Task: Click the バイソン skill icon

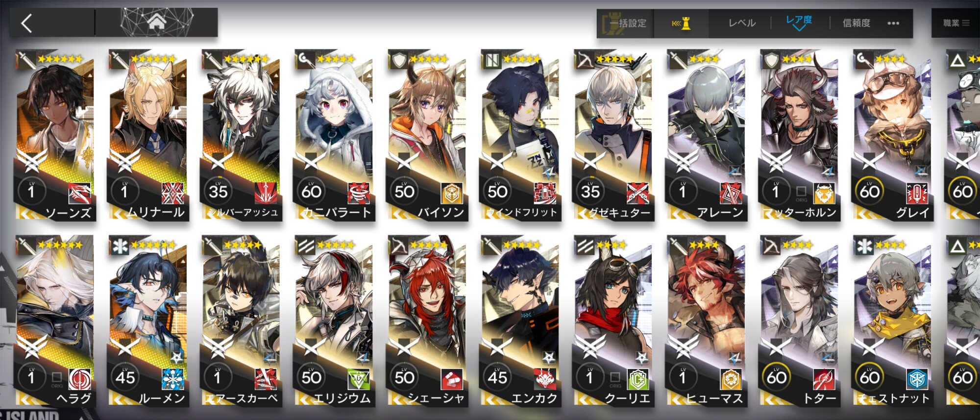Action: (452, 193)
